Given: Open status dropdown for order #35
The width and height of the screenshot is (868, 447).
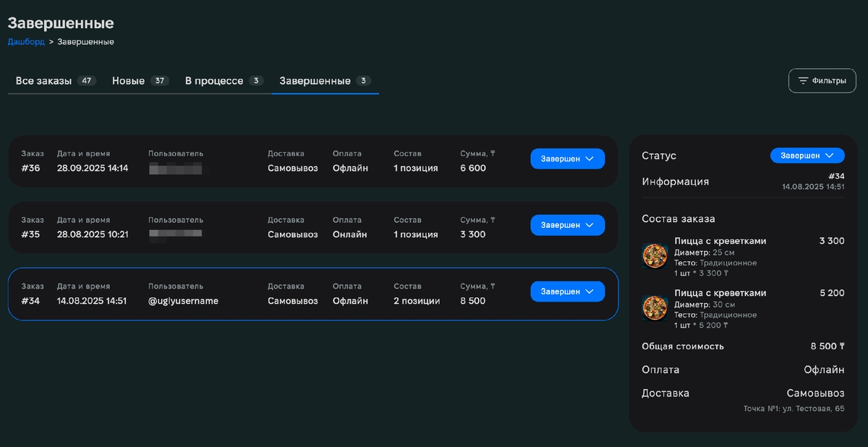Looking at the screenshot, I should [x=567, y=225].
